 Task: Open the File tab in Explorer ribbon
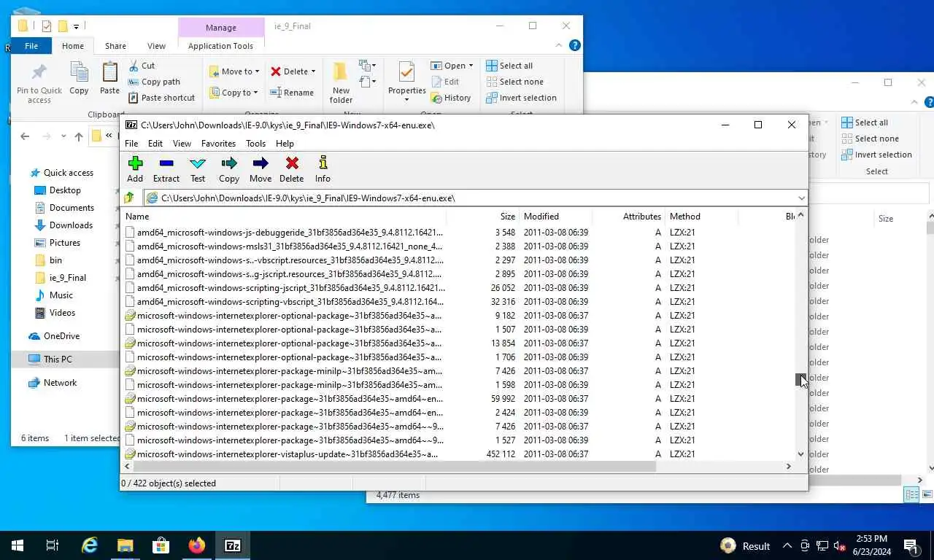(31, 46)
